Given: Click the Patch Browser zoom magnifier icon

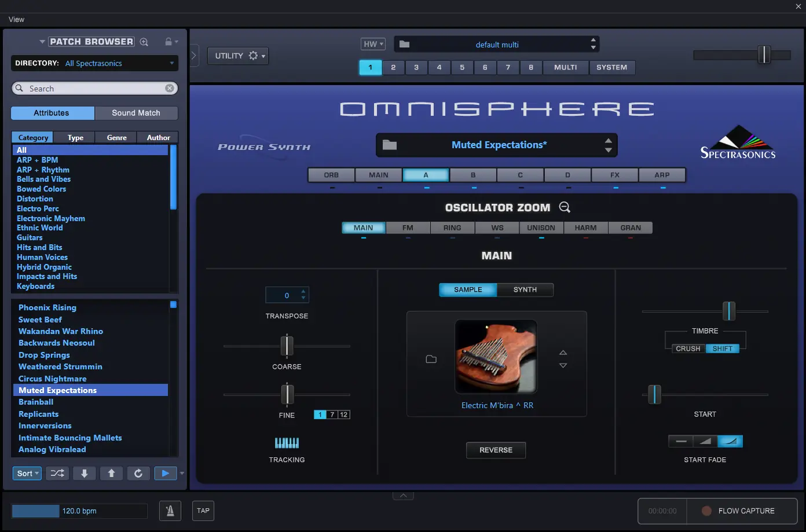Looking at the screenshot, I should click(144, 42).
